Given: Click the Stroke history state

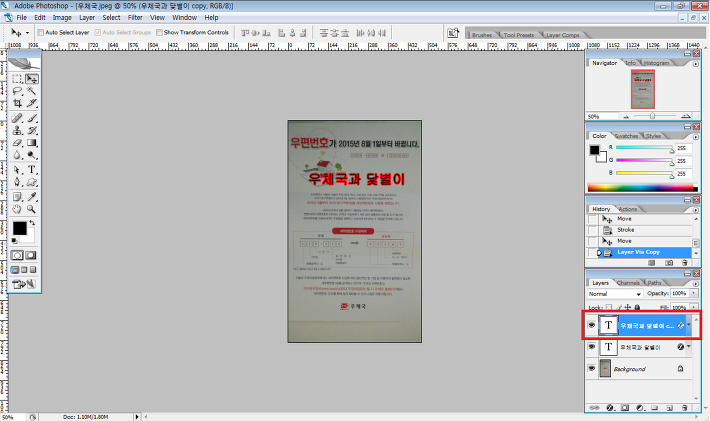Looking at the screenshot, I should click(647, 230).
